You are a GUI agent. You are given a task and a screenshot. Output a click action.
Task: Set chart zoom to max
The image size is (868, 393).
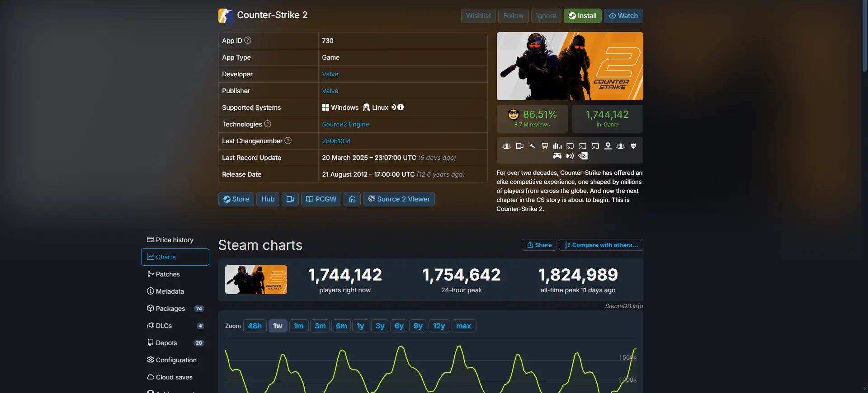click(463, 326)
